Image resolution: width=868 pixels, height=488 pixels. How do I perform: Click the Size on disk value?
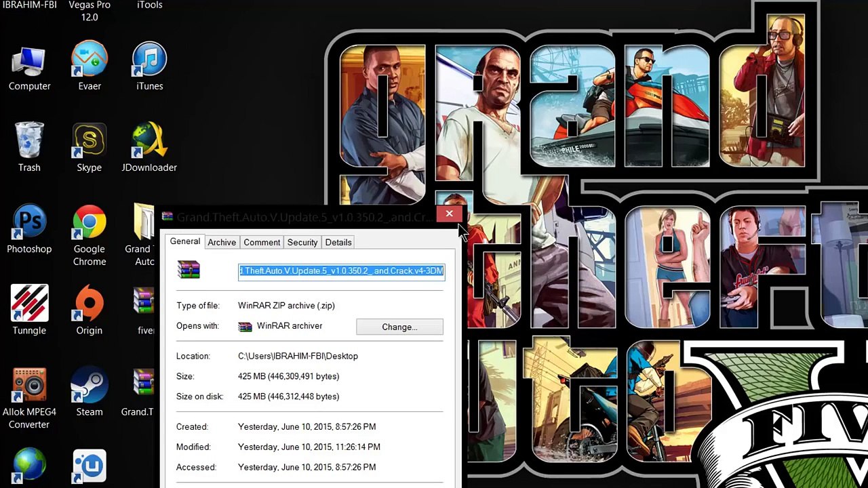point(288,396)
